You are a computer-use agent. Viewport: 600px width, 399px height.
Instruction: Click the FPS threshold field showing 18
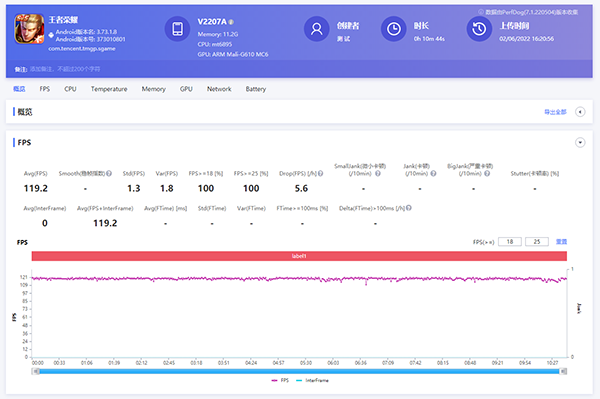click(x=510, y=242)
